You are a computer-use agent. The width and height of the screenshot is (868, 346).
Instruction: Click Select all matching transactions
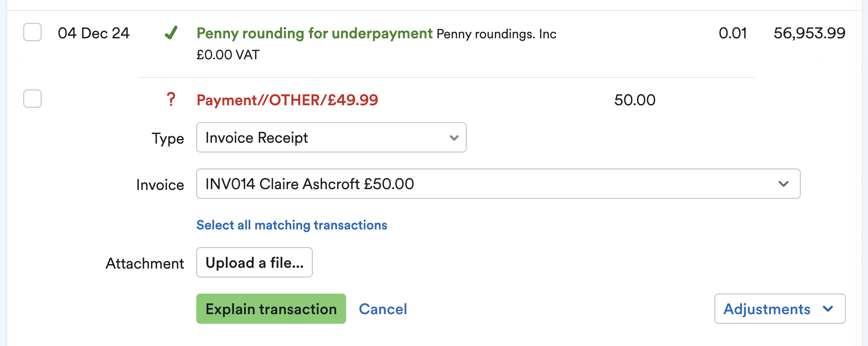click(291, 225)
